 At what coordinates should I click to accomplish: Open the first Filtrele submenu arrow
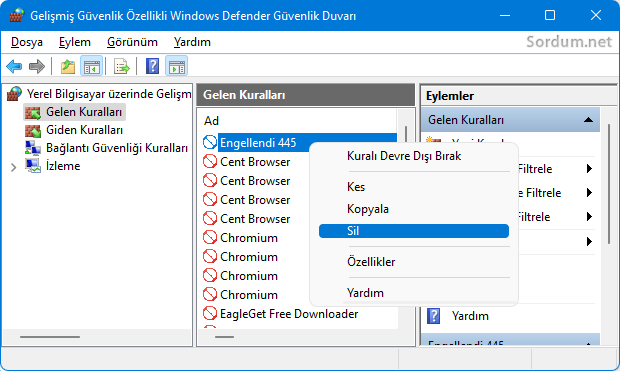(589, 169)
